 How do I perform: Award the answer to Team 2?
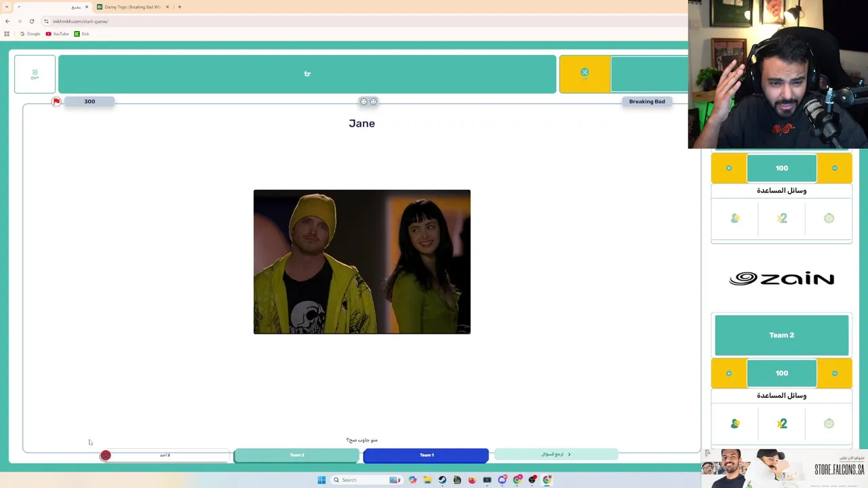(296, 455)
